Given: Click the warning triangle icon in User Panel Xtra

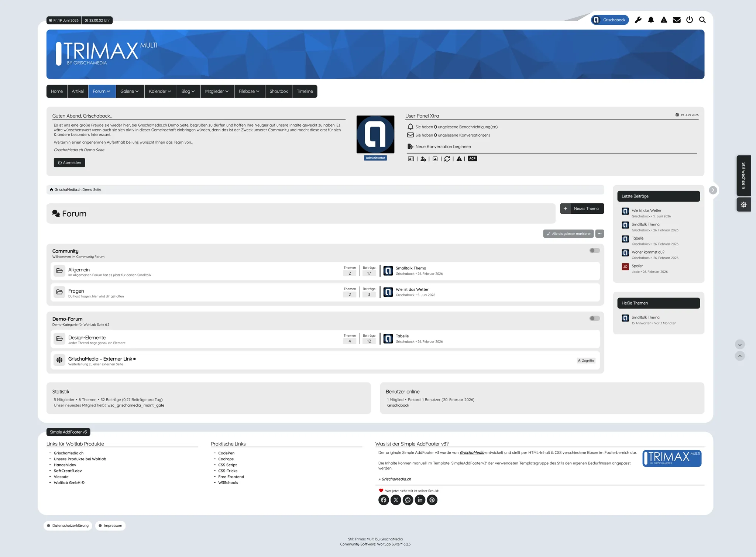Looking at the screenshot, I should pyautogui.click(x=459, y=159).
